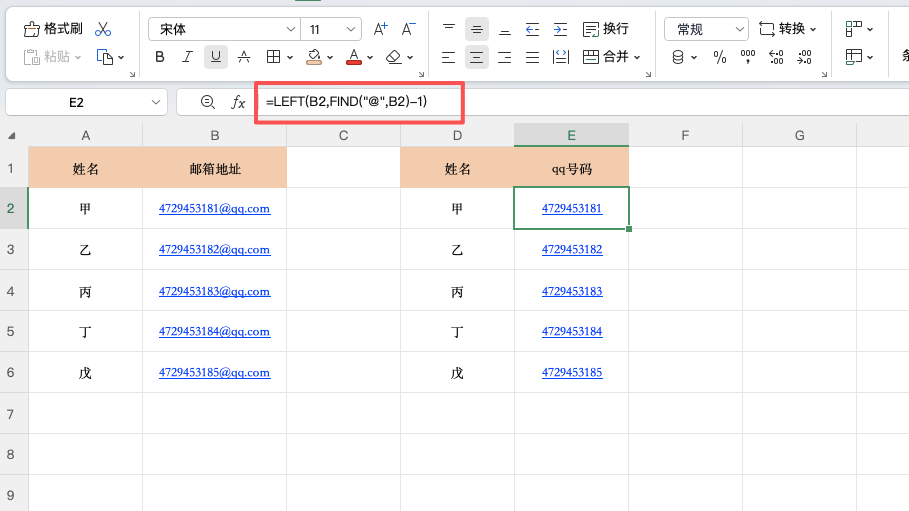Image resolution: width=909 pixels, height=511 pixels.
Task: Click the Distributed alignment icon
Action: (x=561, y=57)
